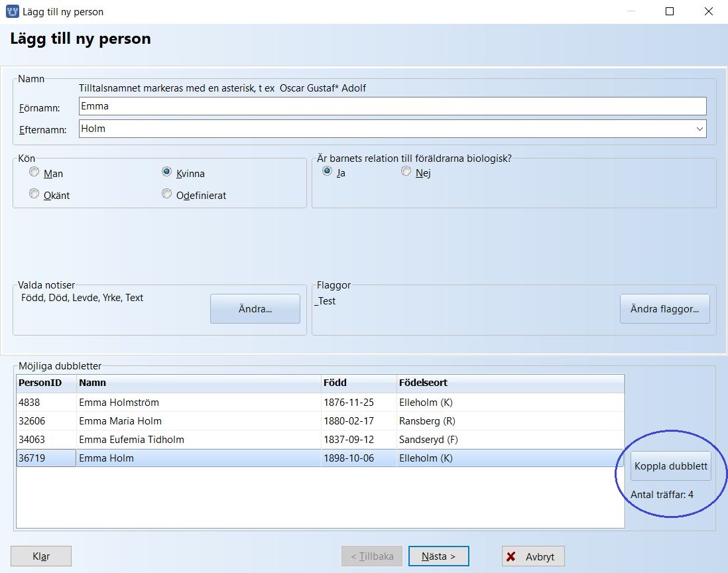This screenshot has width=728, height=573.
Task: Click the Ändra... notiser button
Action: pyautogui.click(x=255, y=309)
